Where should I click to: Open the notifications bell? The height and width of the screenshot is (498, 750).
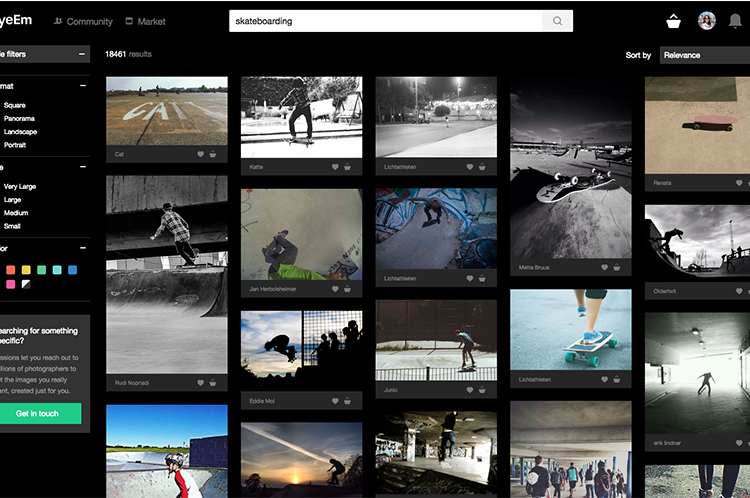point(736,21)
